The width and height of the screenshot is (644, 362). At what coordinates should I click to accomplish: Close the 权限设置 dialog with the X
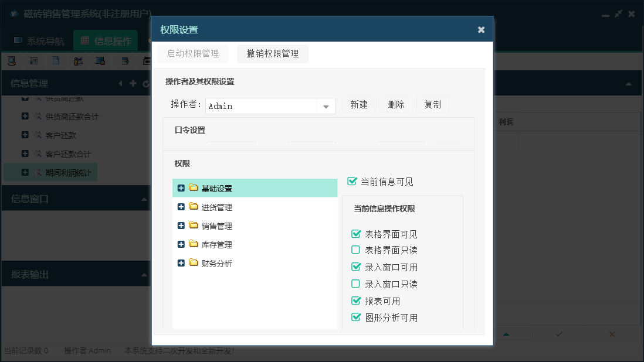click(481, 30)
